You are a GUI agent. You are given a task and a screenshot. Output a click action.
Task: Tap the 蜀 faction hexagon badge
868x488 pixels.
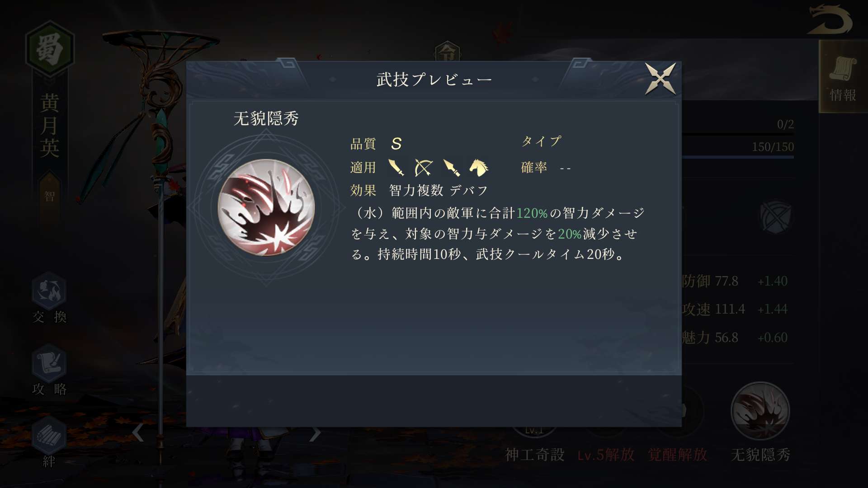[x=49, y=49]
